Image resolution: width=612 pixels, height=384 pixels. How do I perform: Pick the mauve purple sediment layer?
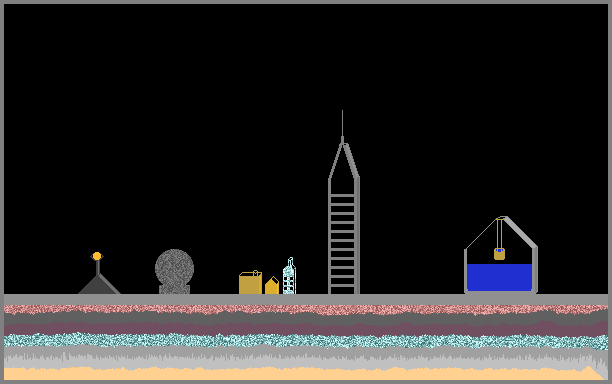[x=306, y=329]
